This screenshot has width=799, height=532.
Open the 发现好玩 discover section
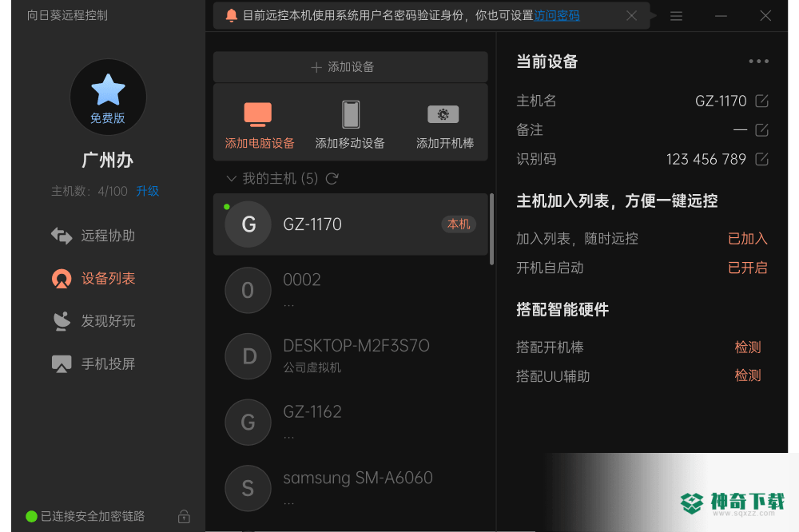(x=93, y=321)
